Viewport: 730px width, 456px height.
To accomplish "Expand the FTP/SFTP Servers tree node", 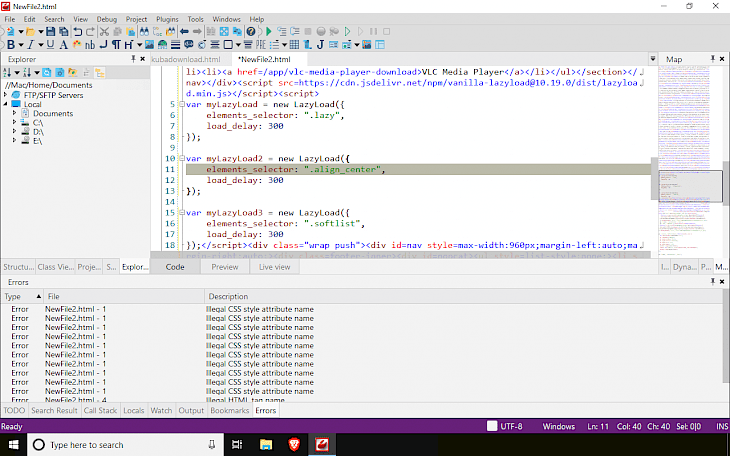I will (x=7, y=95).
